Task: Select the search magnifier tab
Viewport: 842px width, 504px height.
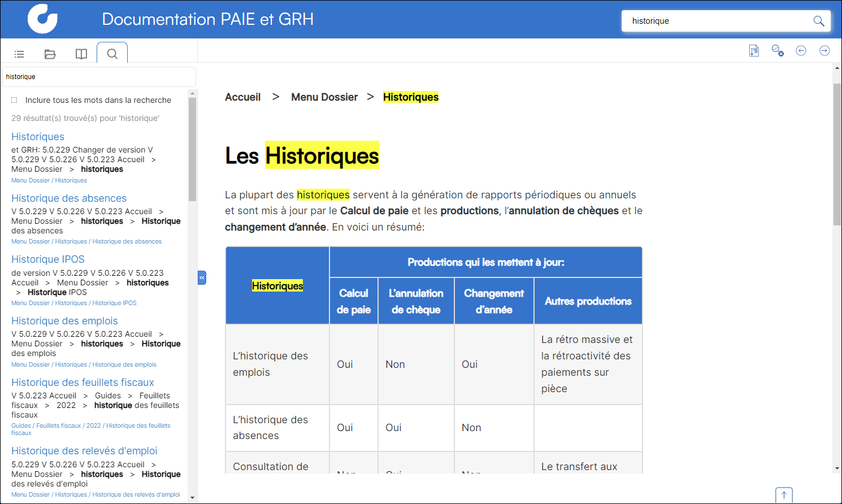Action: (x=112, y=54)
